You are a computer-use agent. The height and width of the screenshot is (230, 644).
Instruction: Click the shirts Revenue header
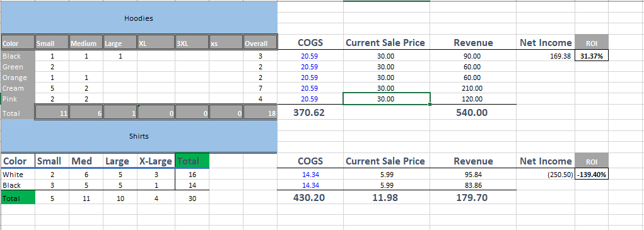tap(473, 161)
